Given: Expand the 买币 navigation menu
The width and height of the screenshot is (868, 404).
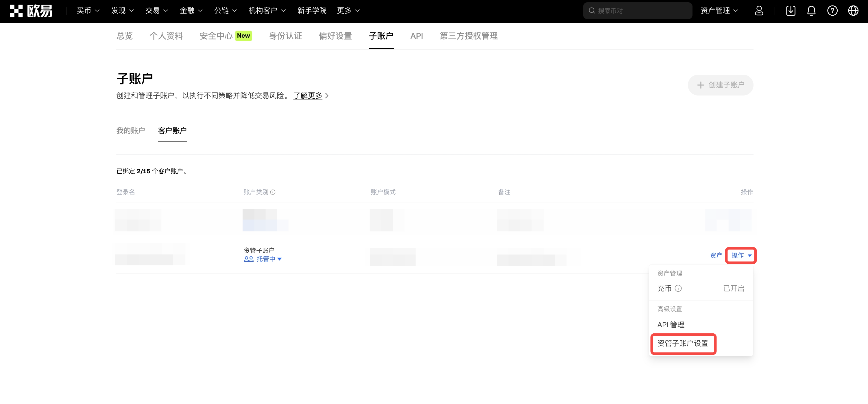Looking at the screenshot, I should pos(88,11).
